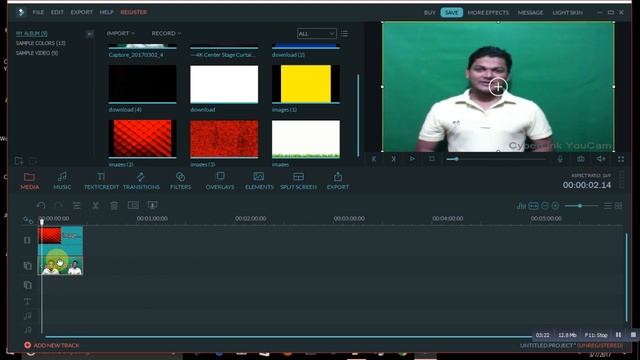Click the timeline zoom out minus icon

[544, 206]
